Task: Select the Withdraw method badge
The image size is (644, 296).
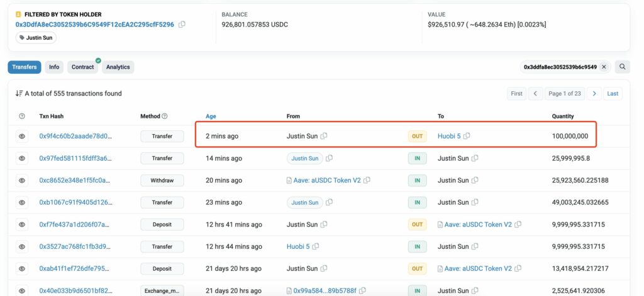Action: 162,181
